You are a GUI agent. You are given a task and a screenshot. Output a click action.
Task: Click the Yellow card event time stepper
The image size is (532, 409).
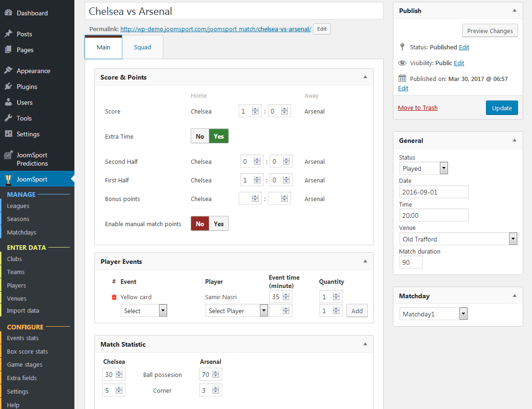pos(286,297)
